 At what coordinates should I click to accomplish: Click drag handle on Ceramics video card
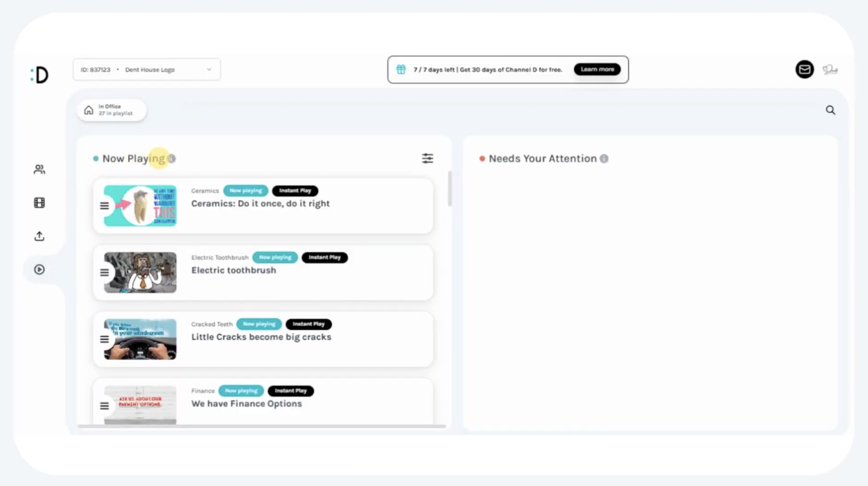[x=104, y=206]
